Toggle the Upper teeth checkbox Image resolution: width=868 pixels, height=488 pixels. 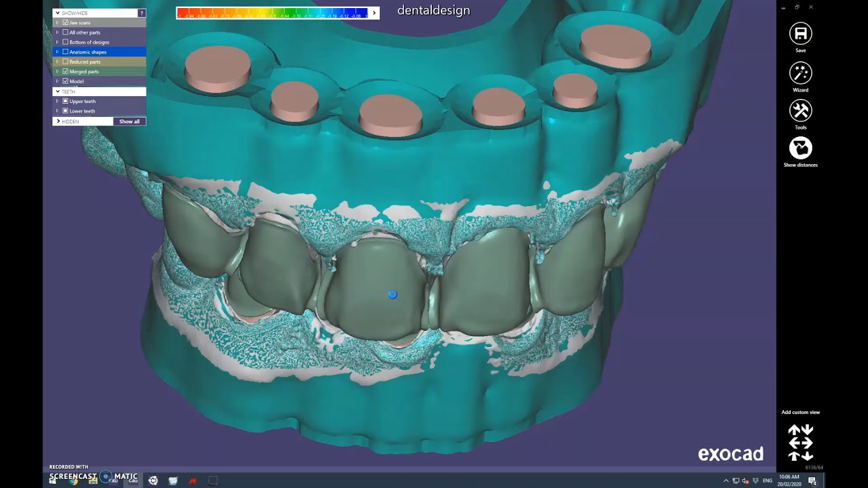[65, 101]
